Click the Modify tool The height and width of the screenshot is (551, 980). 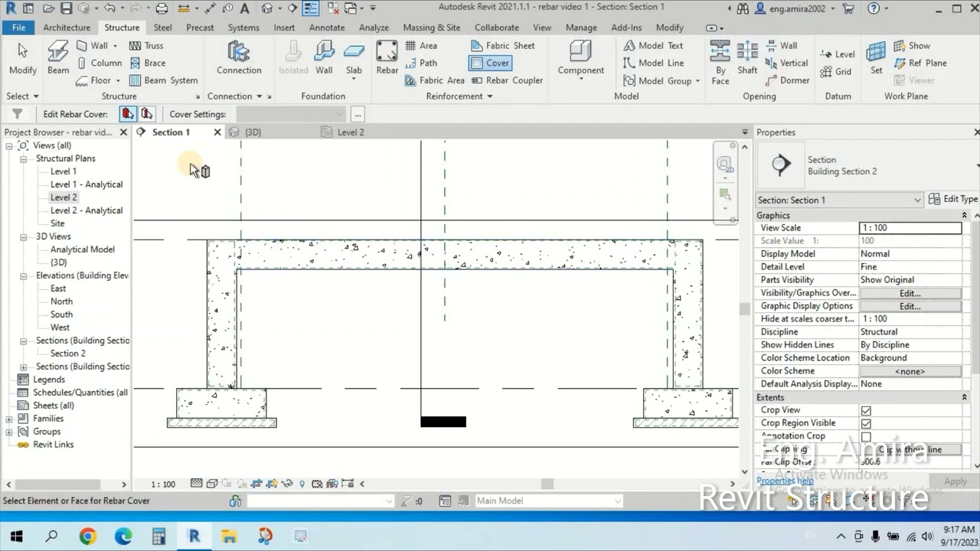22,58
